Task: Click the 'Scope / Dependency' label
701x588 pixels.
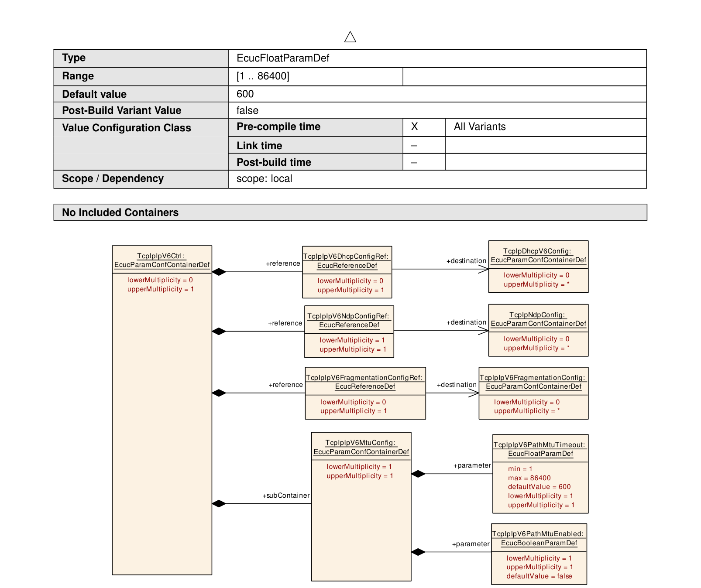Action: click(x=113, y=178)
